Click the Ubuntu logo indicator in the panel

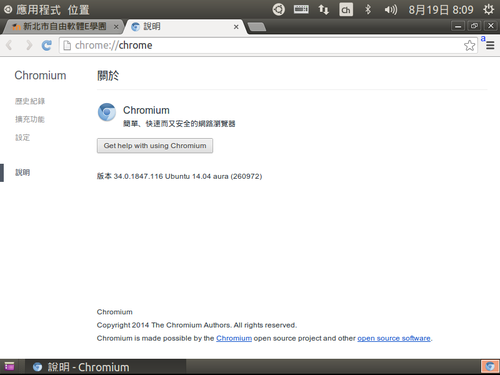pos(278,9)
